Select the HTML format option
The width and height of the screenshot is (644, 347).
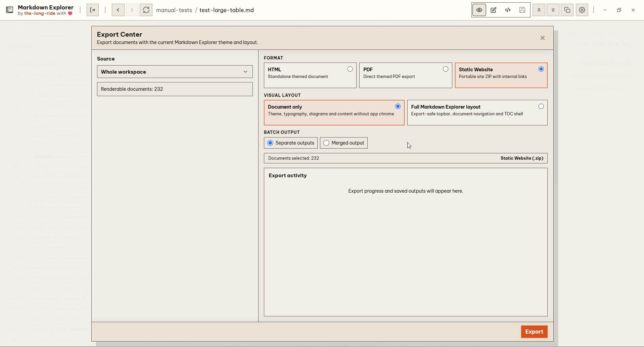click(x=310, y=75)
